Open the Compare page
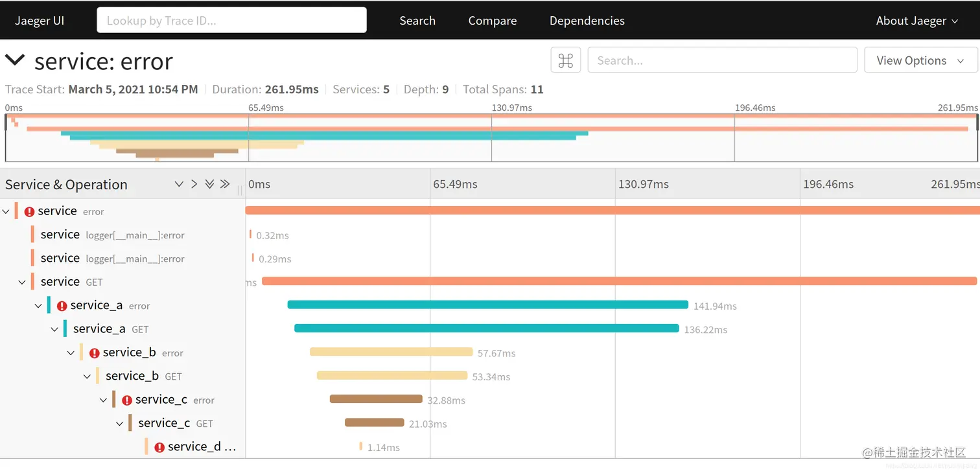 (493, 21)
